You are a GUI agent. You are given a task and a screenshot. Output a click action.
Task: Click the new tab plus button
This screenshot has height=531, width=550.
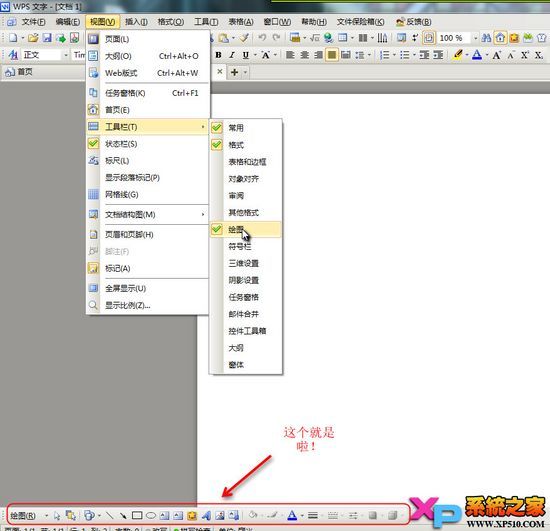tap(235, 72)
